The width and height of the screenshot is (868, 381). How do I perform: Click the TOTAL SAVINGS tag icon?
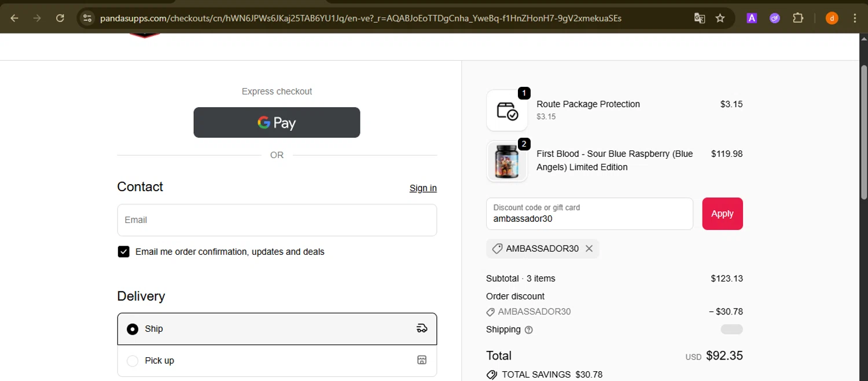pos(492,375)
